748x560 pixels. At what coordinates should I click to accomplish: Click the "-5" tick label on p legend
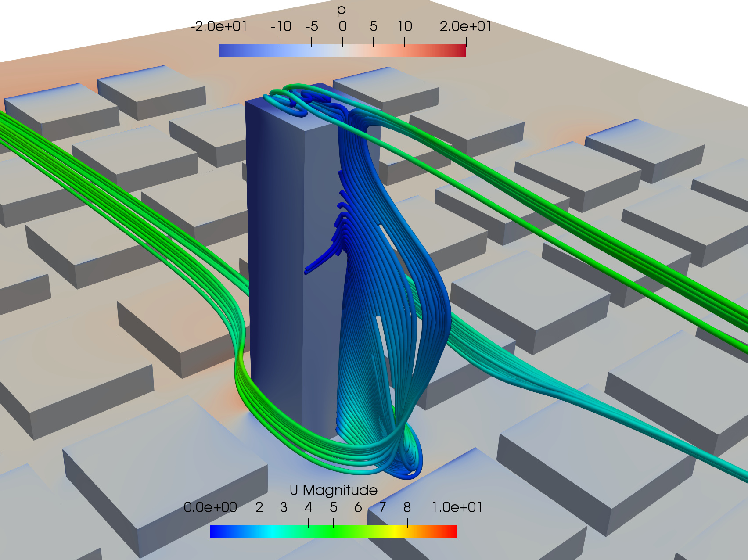(x=312, y=26)
